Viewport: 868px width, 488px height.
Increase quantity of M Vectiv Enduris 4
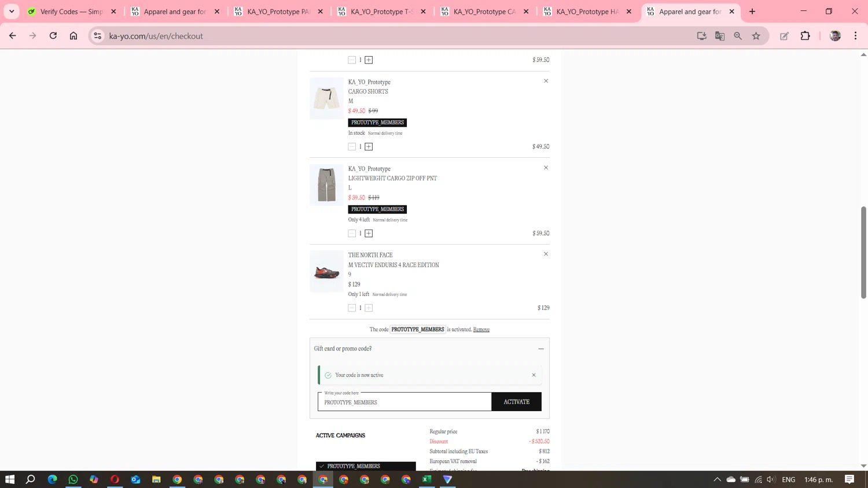pos(369,308)
